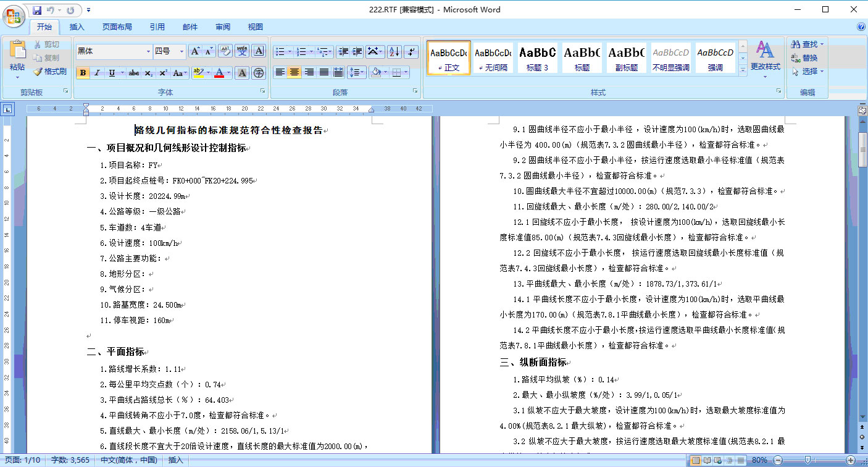Screen dimensions: 868x467
Task: Click the Clear Formatting eraser icon
Action: coord(225,51)
